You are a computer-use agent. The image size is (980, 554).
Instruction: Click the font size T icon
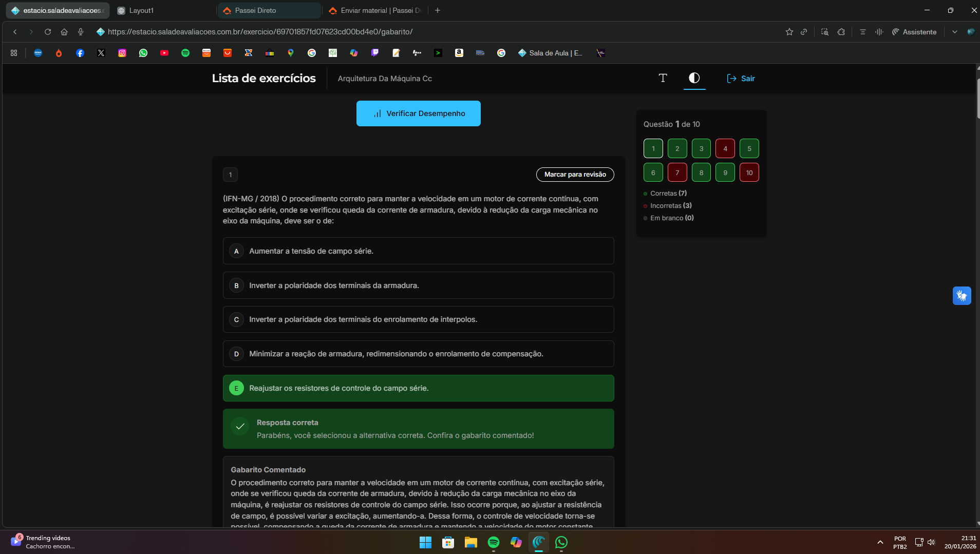663,78
